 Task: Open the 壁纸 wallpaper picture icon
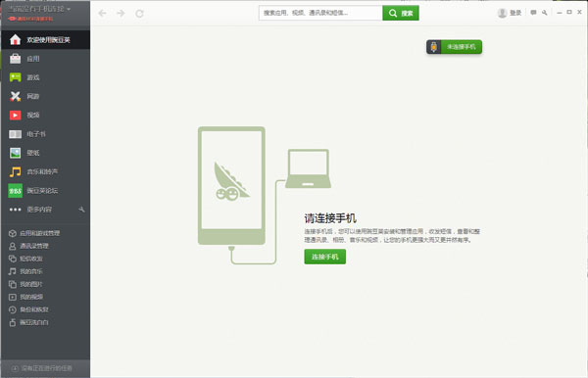click(x=15, y=153)
